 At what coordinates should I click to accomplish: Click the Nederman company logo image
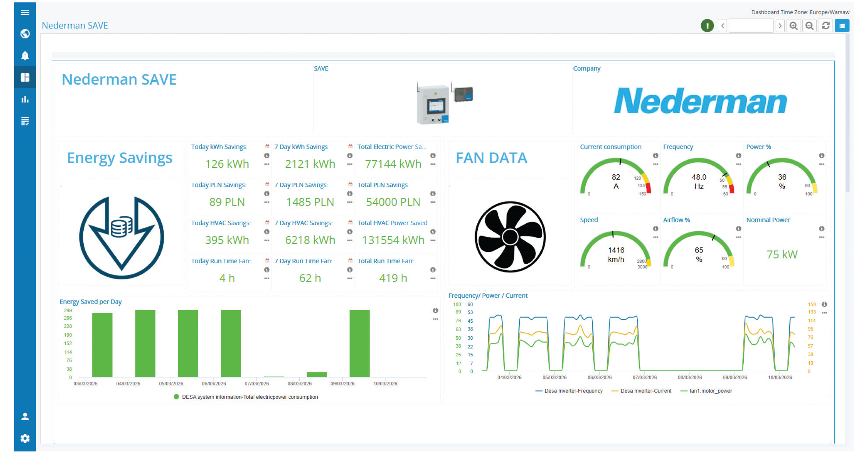(x=700, y=101)
